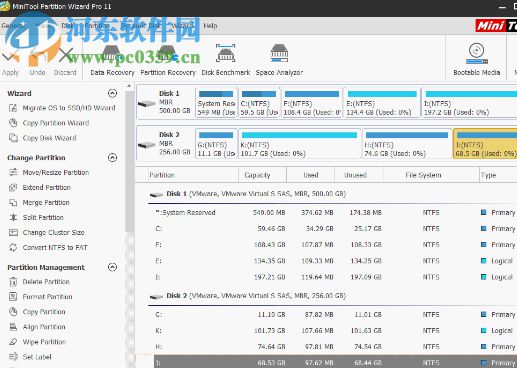517x368 pixels.
Task: Launch the Disk Benchmark tool
Action: tap(226, 61)
